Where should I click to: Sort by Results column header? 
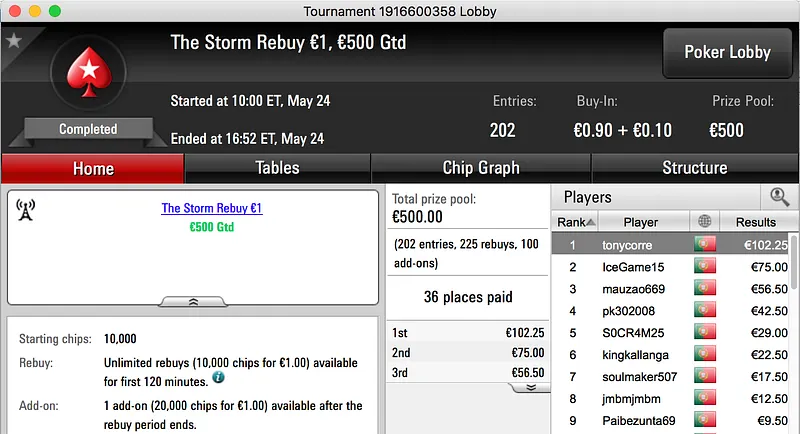755,222
